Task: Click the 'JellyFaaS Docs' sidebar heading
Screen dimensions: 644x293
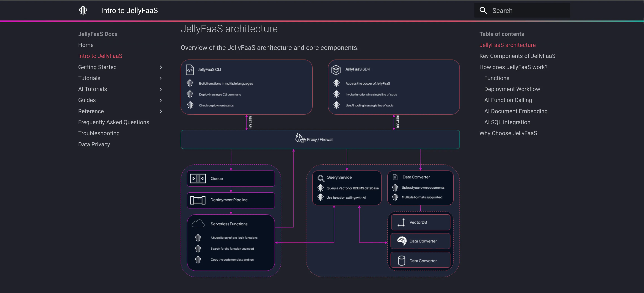Action: (x=98, y=34)
